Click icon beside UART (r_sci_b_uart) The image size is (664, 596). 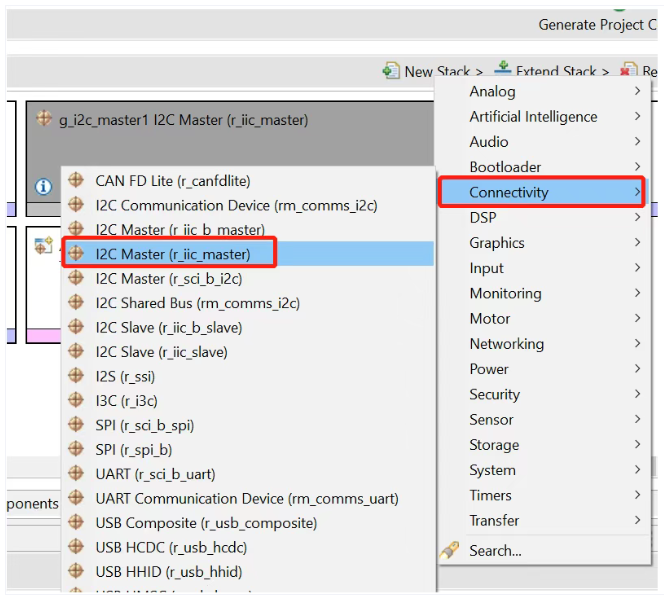pyautogui.click(x=76, y=473)
